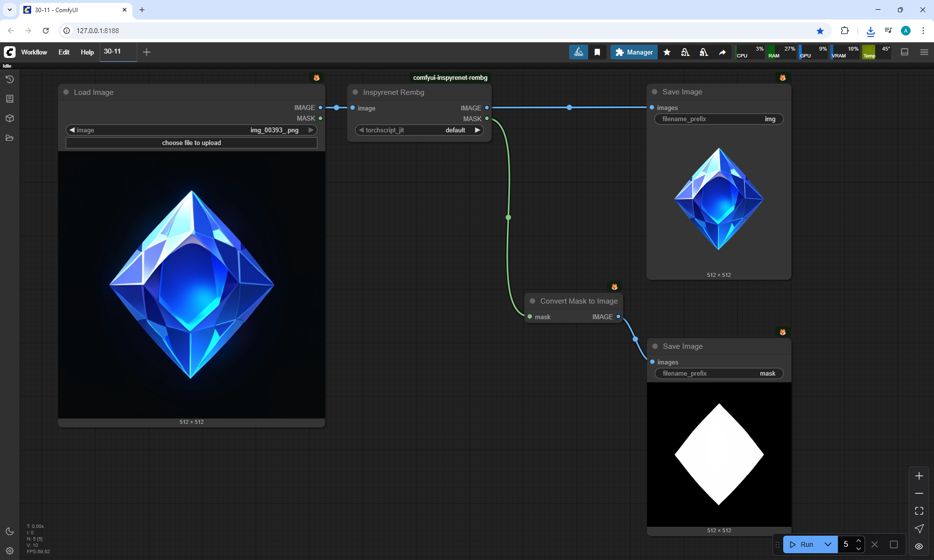Image resolution: width=934 pixels, height=560 pixels.
Task: Click choose file to upload button
Action: [191, 143]
